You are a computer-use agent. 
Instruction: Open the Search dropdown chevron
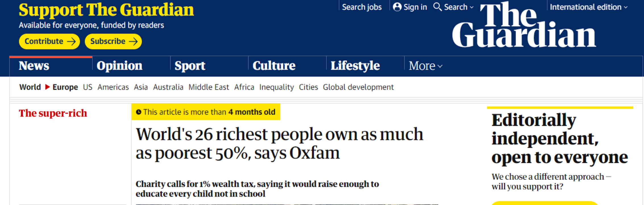(x=472, y=7)
